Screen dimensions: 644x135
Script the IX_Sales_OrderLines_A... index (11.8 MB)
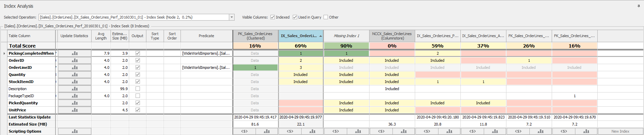(472, 131)
